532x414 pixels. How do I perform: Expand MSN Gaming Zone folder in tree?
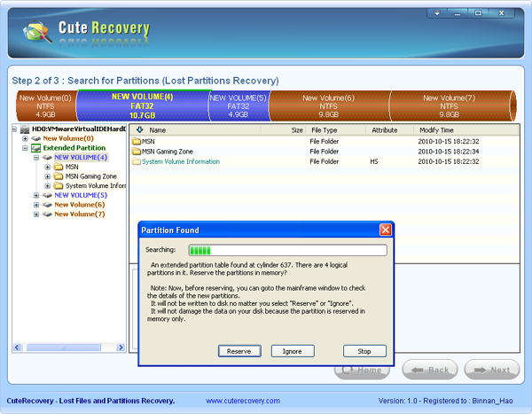47,176
